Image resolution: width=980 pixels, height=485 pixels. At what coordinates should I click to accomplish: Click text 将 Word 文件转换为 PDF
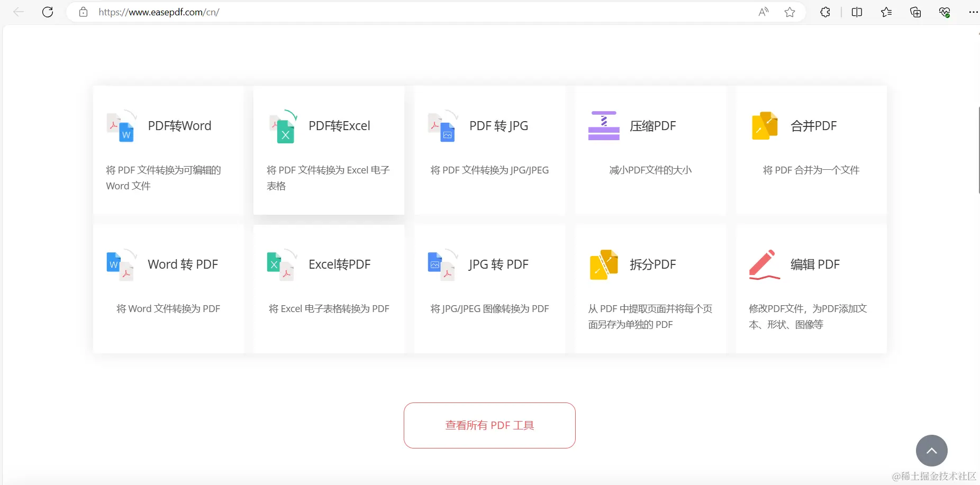pos(168,309)
